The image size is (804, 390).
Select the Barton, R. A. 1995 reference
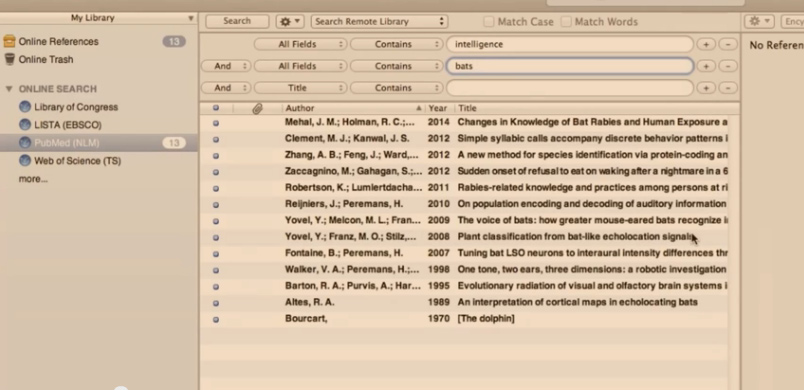(x=464, y=286)
